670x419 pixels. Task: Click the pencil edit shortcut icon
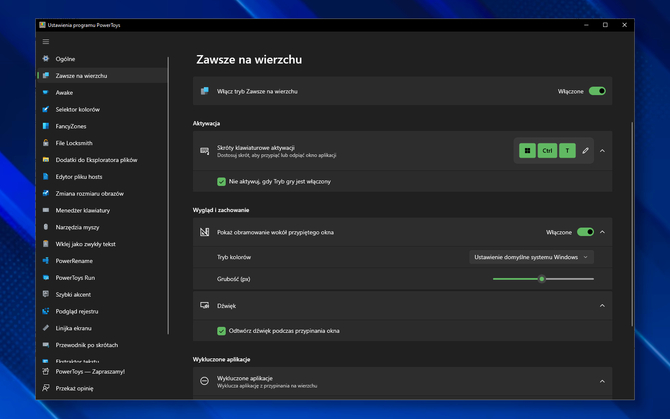(585, 150)
